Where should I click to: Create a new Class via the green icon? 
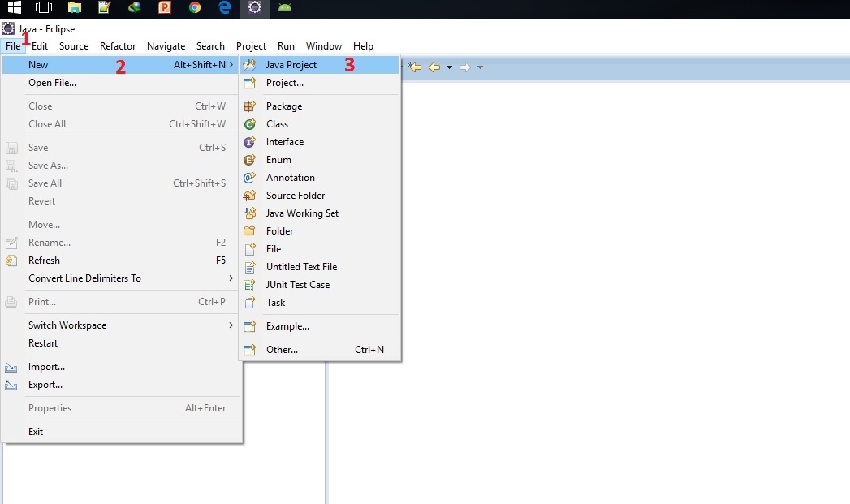point(250,124)
